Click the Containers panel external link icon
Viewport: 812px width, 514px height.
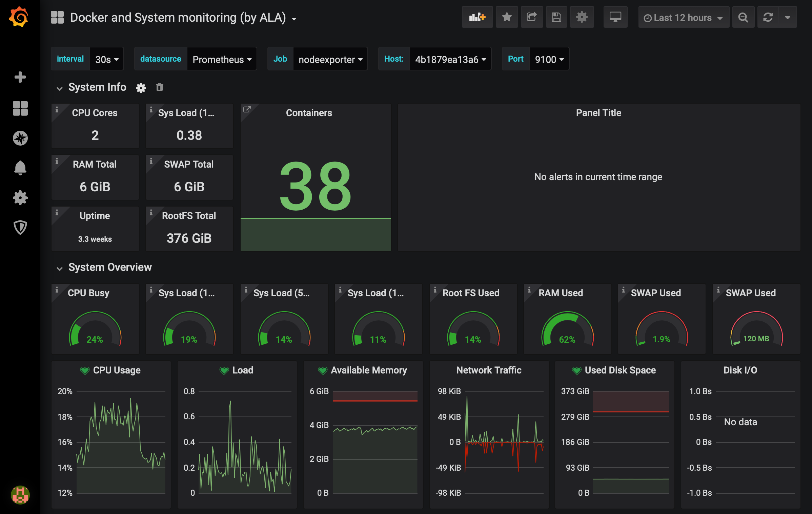click(x=247, y=109)
